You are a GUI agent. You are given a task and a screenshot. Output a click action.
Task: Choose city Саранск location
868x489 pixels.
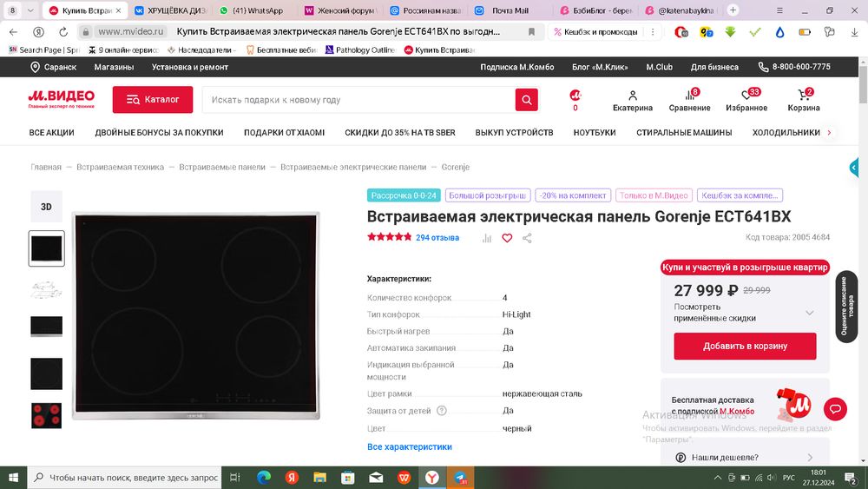[53, 67]
